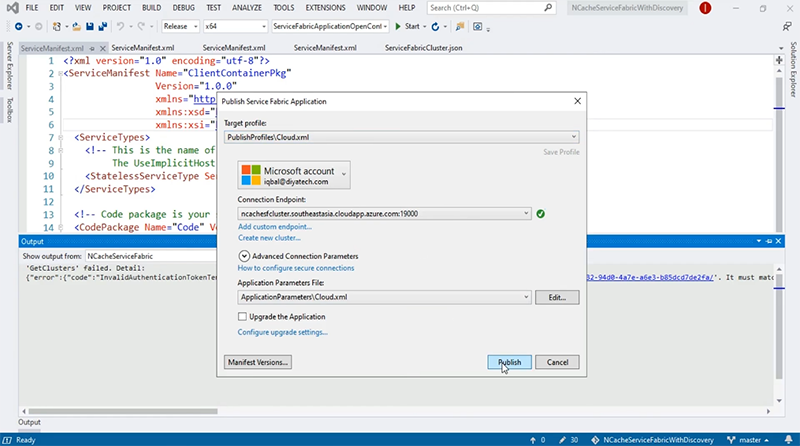The image size is (800, 446).
Task: Click the Undo arrow icon
Action: [x=120, y=27]
